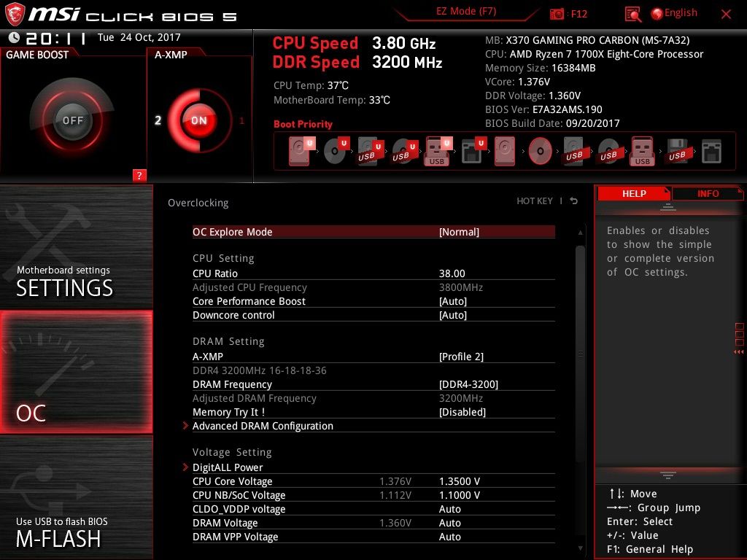The image size is (747, 560).
Task: Open OC Explore Mode [Normal] option
Action: pos(373,232)
